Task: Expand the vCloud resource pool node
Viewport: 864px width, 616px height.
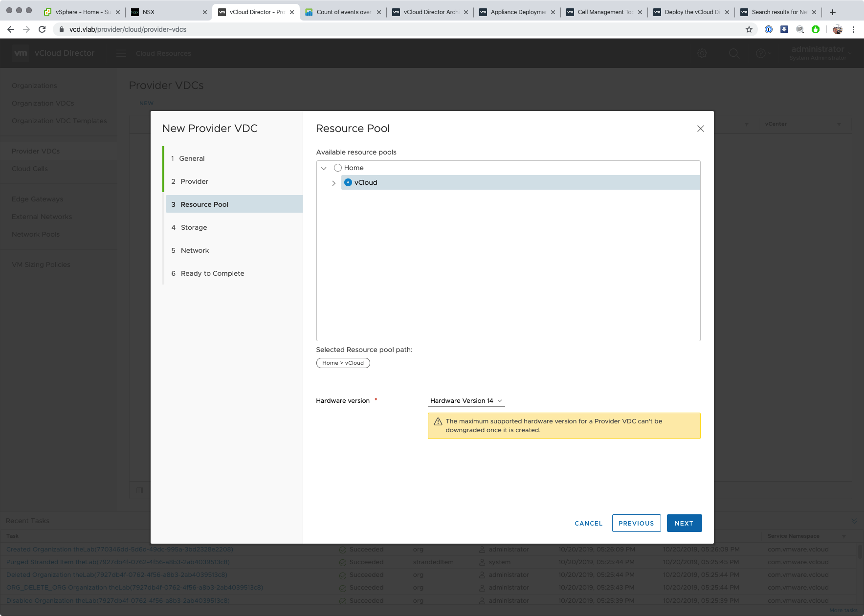Action: point(334,183)
